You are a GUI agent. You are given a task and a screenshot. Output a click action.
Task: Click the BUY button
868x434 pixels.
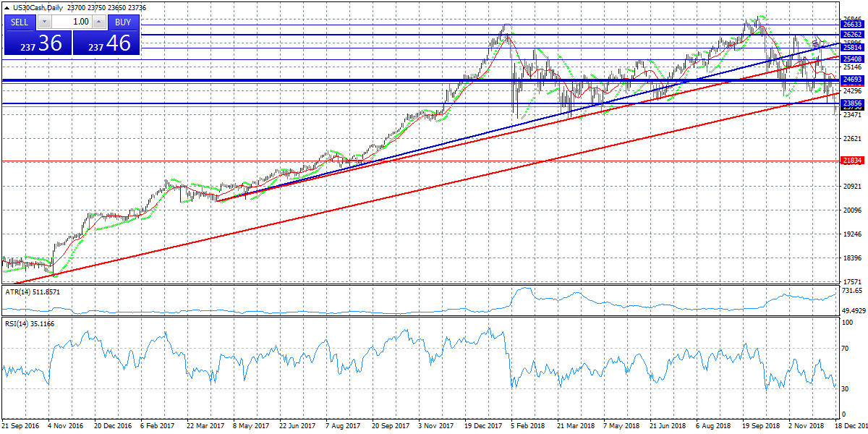123,22
